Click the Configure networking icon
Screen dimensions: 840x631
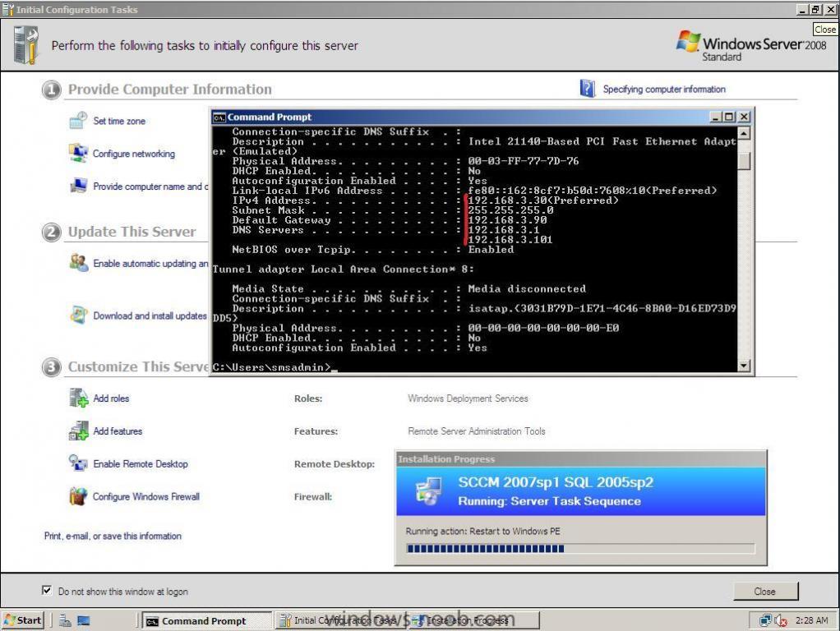tap(78, 153)
